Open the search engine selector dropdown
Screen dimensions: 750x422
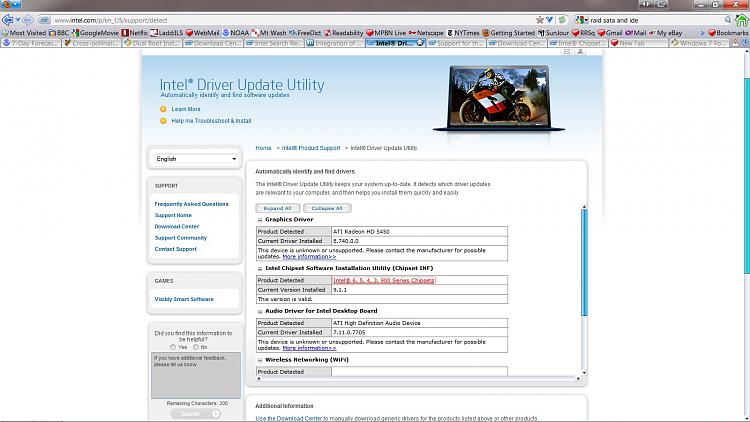[x=582, y=20]
